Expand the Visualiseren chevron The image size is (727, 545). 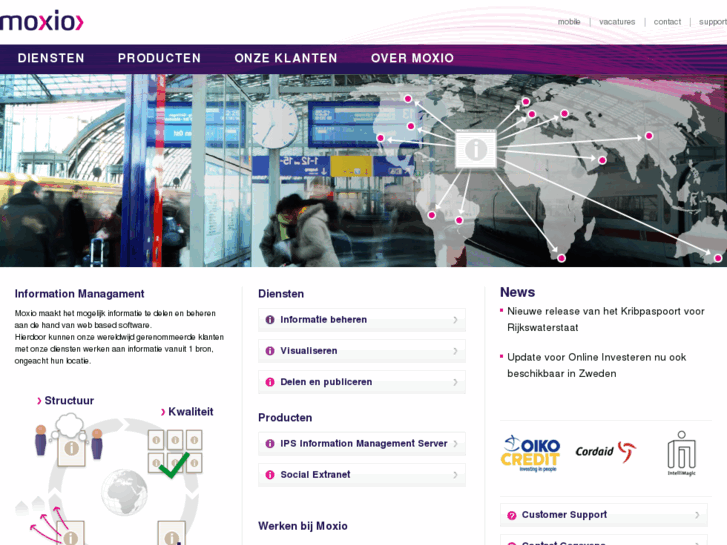point(455,351)
